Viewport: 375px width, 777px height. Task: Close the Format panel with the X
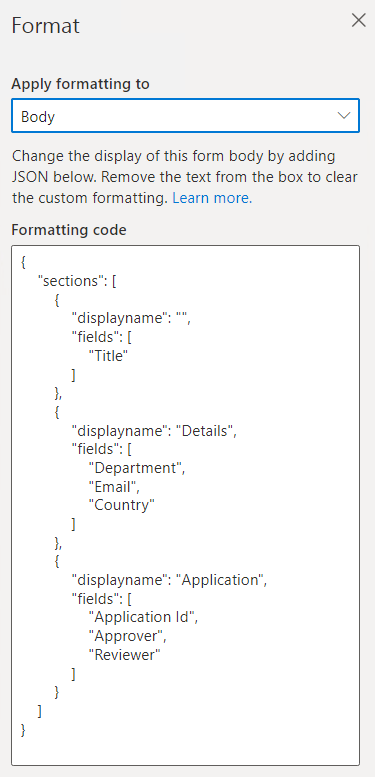pyautogui.click(x=358, y=20)
